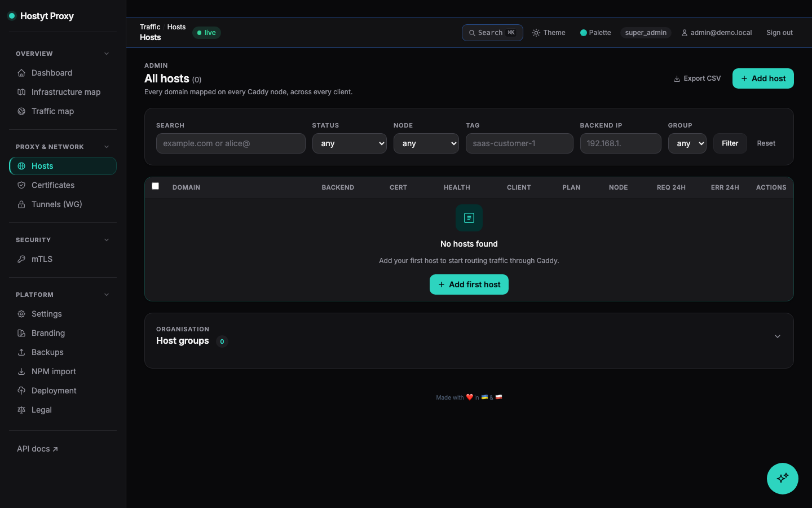Click the Branding palette icon
The image size is (812, 508).
pyautogui.click(x=21, y=333)
